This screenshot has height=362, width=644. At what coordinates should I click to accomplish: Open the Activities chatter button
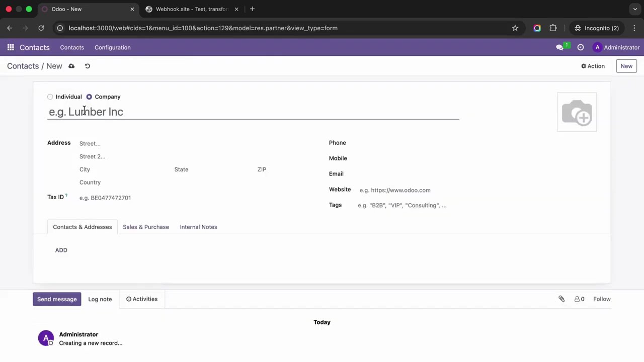pos(142,299)
